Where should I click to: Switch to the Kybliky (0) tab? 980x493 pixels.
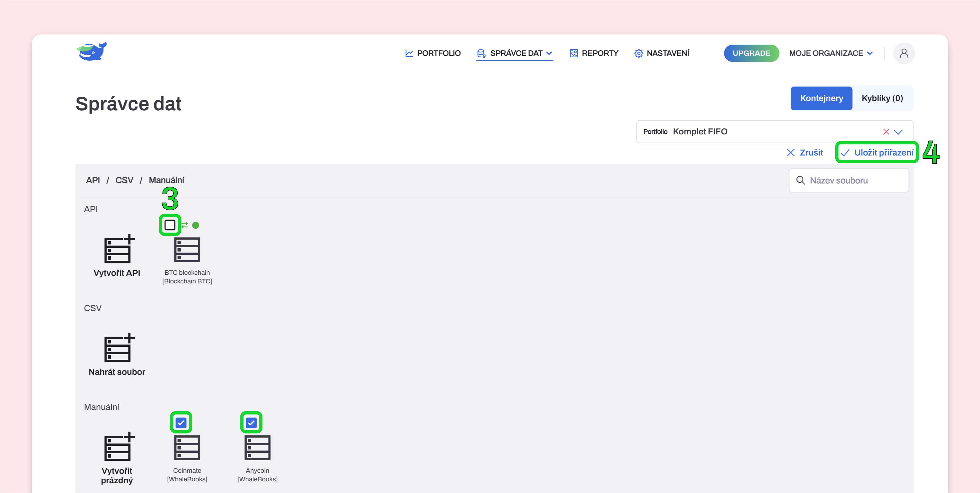tap(882, 98)
